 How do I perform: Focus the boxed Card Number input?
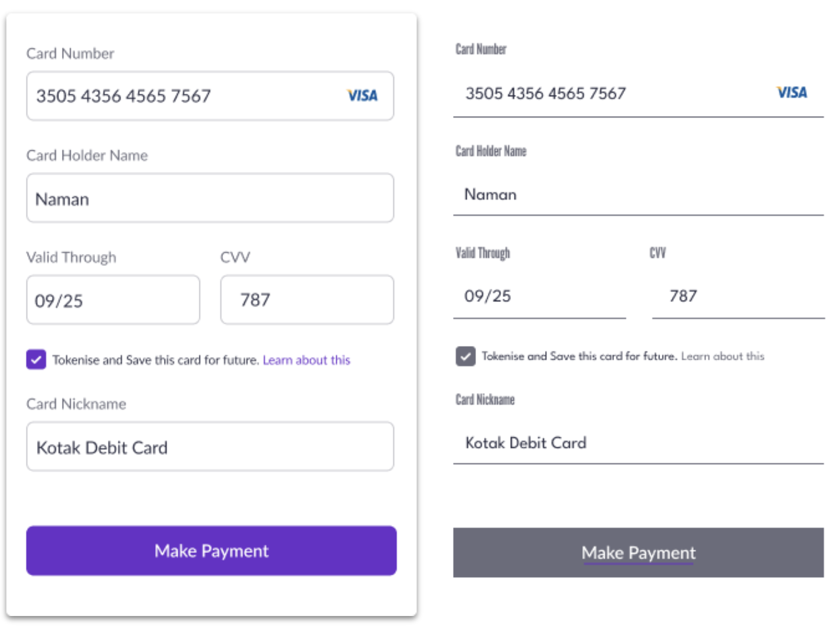(x=183, y=96)
